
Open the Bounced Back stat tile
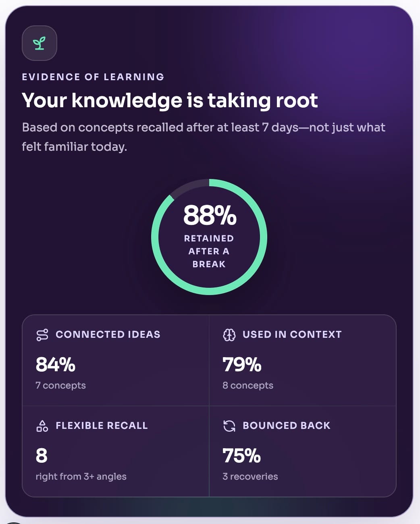[x=303, y=451]
